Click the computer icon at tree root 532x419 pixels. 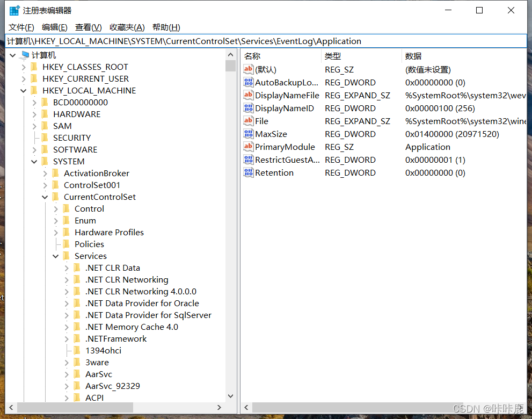pos(25,55)
